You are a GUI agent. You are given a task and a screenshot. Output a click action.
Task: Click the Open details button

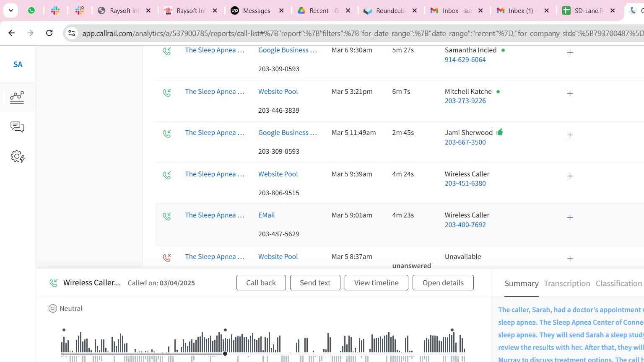443,283
